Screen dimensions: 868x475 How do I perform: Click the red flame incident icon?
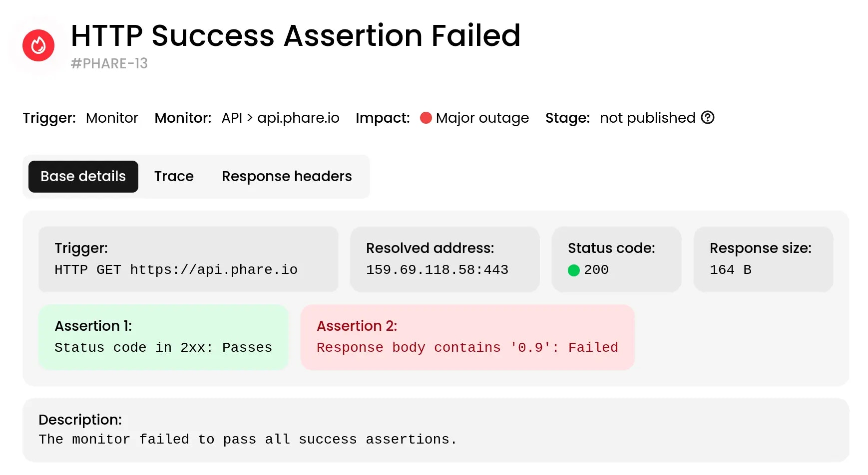(38, 45)
